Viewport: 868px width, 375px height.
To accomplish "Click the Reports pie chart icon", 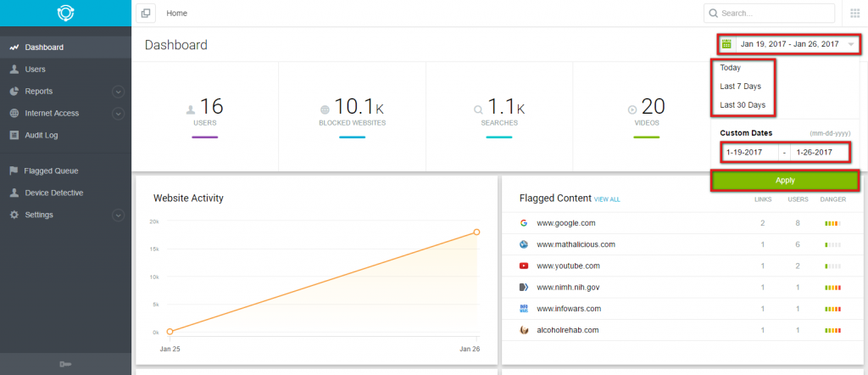I will point(14,92).
